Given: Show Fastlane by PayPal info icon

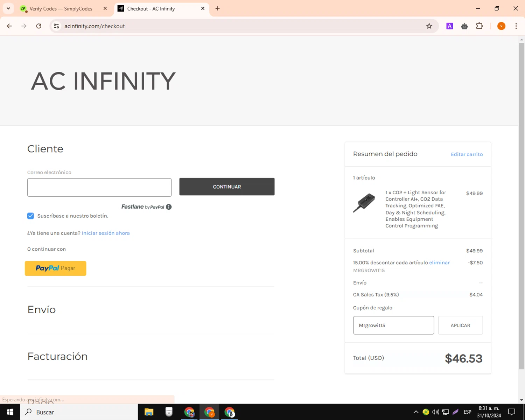Looking at the screenshot, I should [169, 207].
